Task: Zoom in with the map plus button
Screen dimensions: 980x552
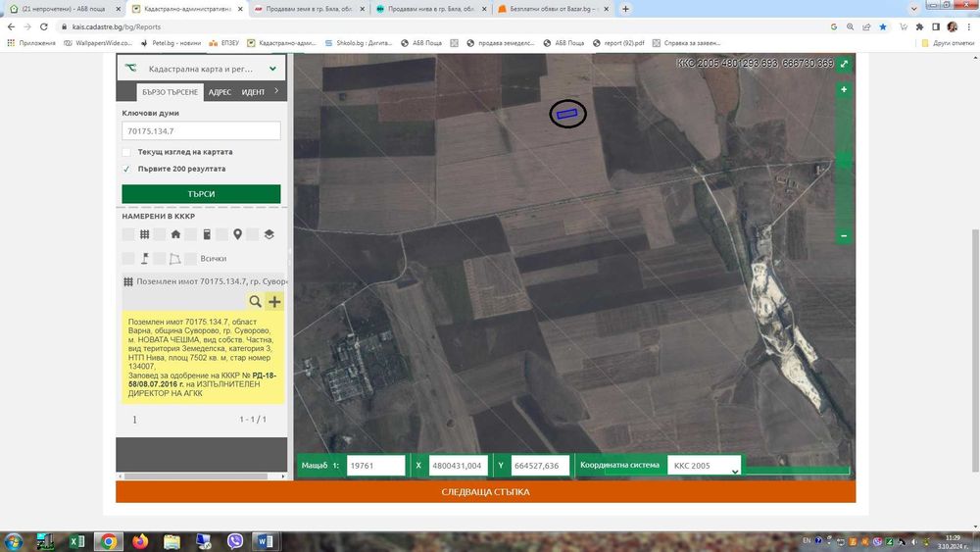Action: click(x=844, y=89)
